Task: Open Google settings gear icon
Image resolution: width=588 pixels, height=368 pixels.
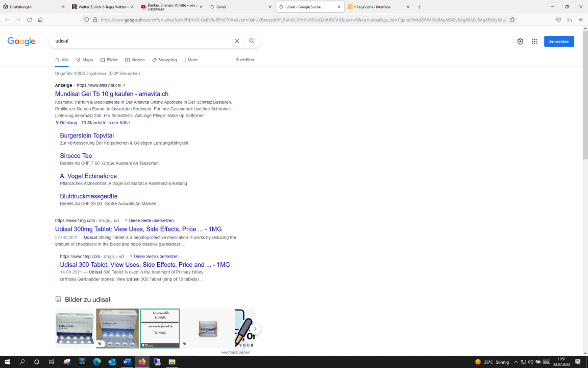Action: click(520, 41)
